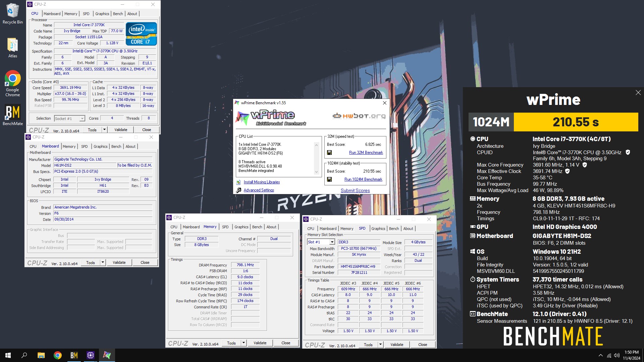
Task: Click the save icon for the 32M score
Action: [x=329, y=153]
